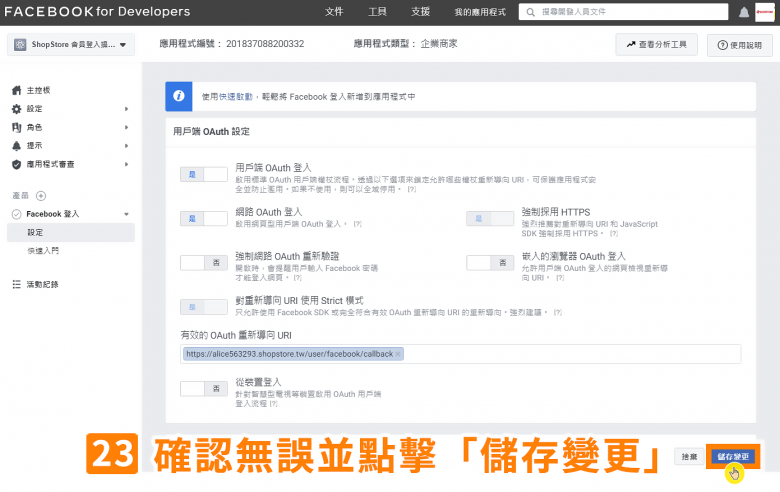The width and height of the screenshot is (780, 492).
Task: Click the 活動紀錄 list icon
Action: click(16, 284)
